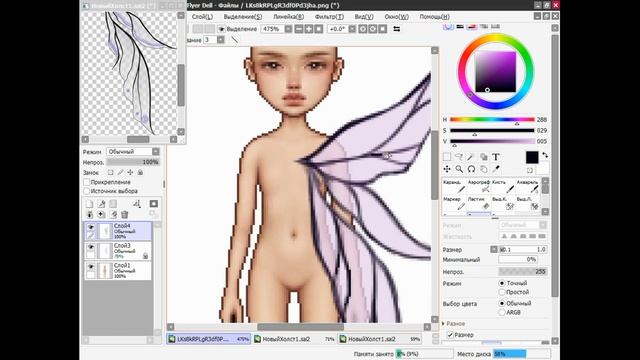Choose the Аэрограф airbrush tool
This screenshot has width=640, height=360.
point(478,187)
